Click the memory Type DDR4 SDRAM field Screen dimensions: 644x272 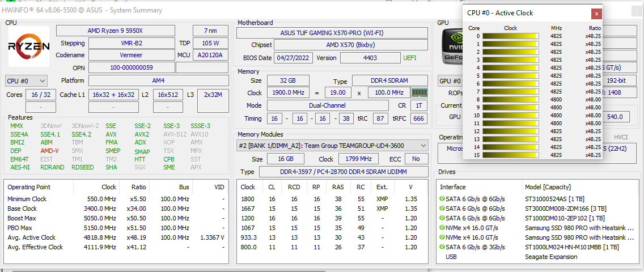[390, 81]
